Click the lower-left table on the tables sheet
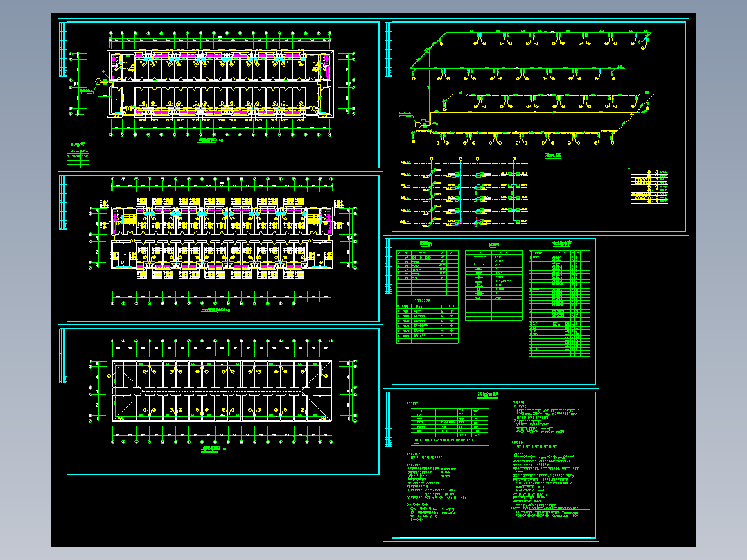The width and height of the screenshot is (747, 560). [x=428, y=323]
